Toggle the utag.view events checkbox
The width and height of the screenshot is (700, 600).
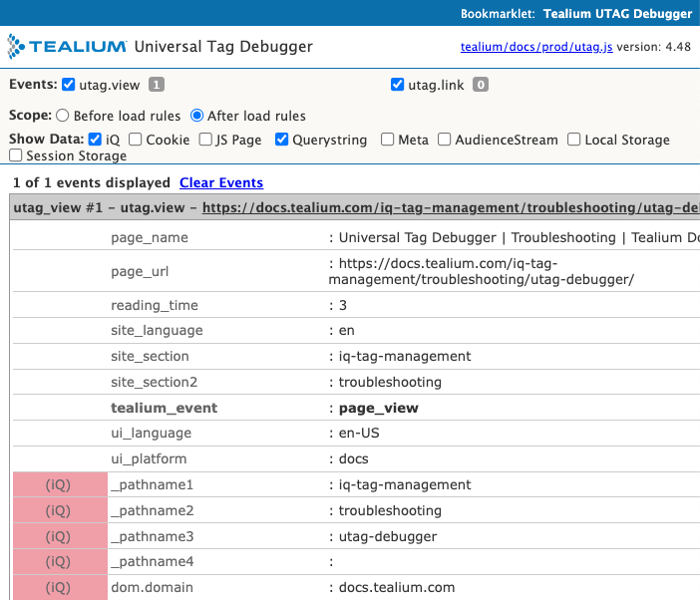[x=68, y=85]
